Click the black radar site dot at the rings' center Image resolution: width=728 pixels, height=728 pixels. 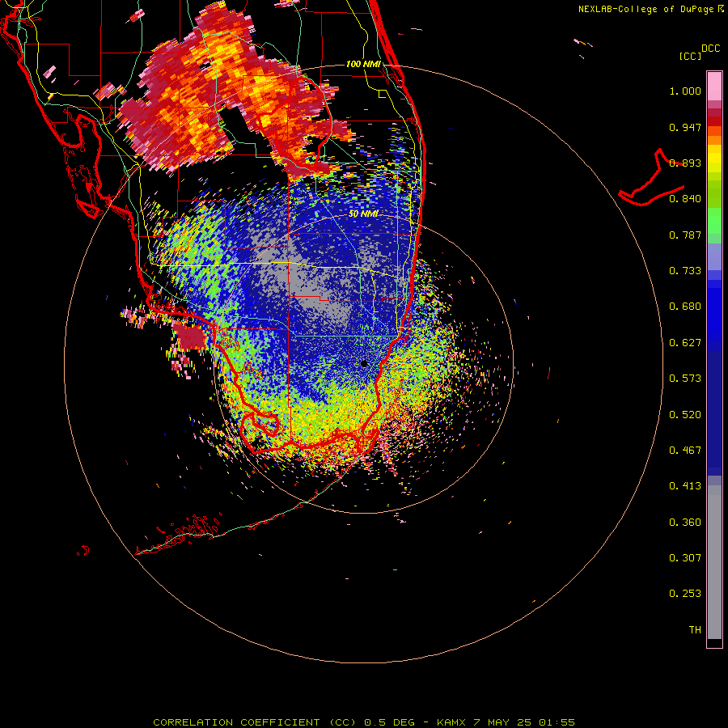coord(363,363)
